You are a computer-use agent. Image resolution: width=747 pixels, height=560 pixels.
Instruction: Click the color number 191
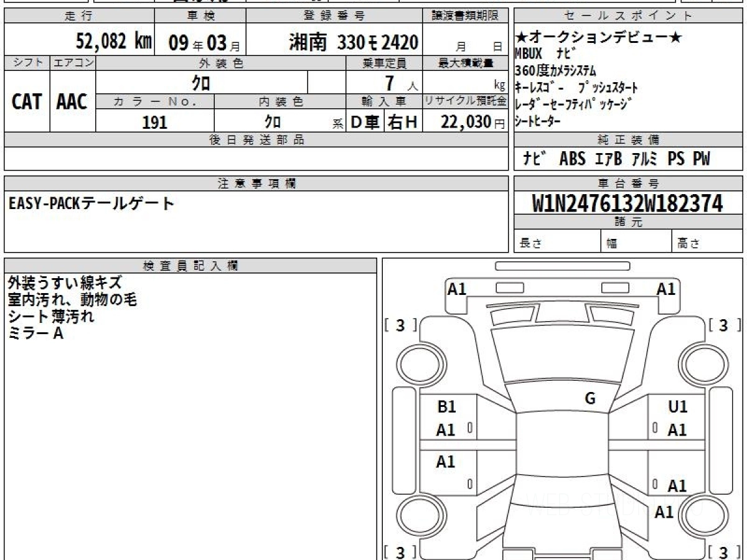coord(155,122)
